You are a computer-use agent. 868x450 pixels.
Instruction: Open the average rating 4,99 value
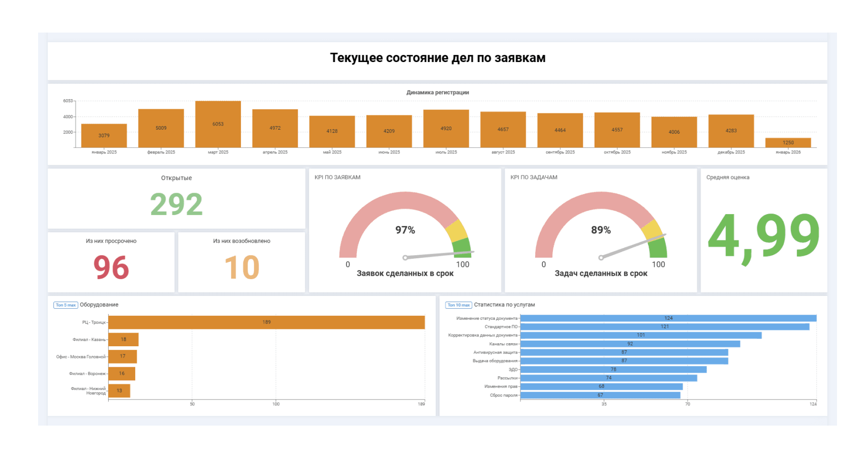763,236
